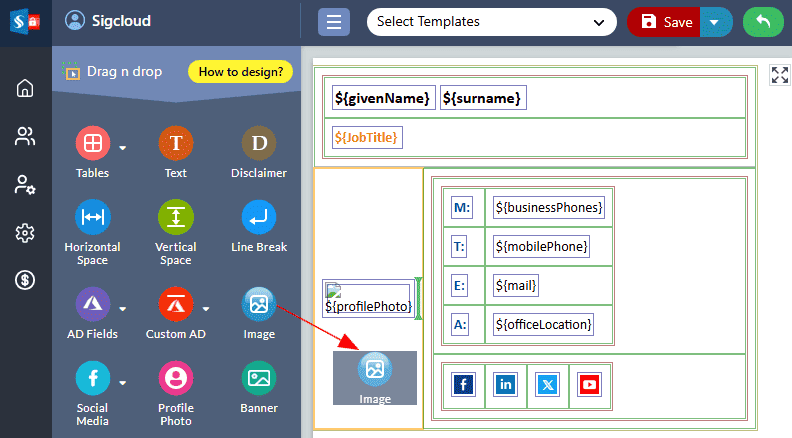Image resolution: width=792 pixels, height=438 pixels.
Task: Click the How to design? button
Action: (240, 71)
